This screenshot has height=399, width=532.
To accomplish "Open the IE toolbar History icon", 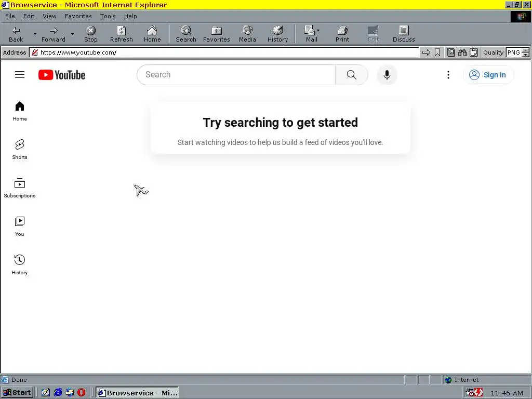I will pyautogui.click(x=277, y=34).
